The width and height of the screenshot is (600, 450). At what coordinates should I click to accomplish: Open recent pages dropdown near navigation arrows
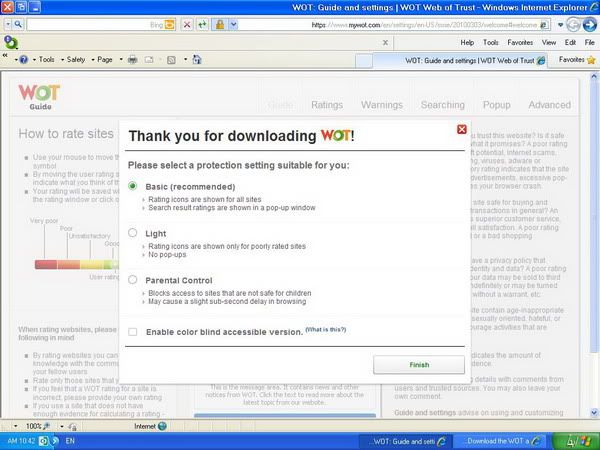560,25
